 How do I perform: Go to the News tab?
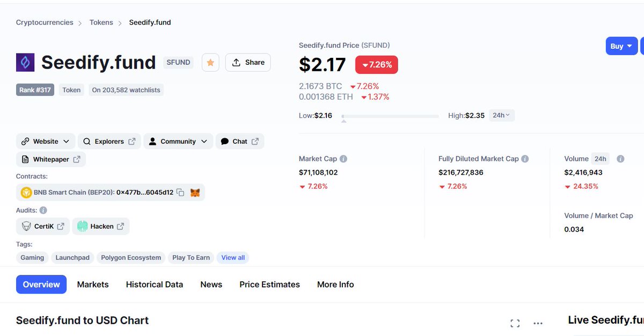[211, 285]
